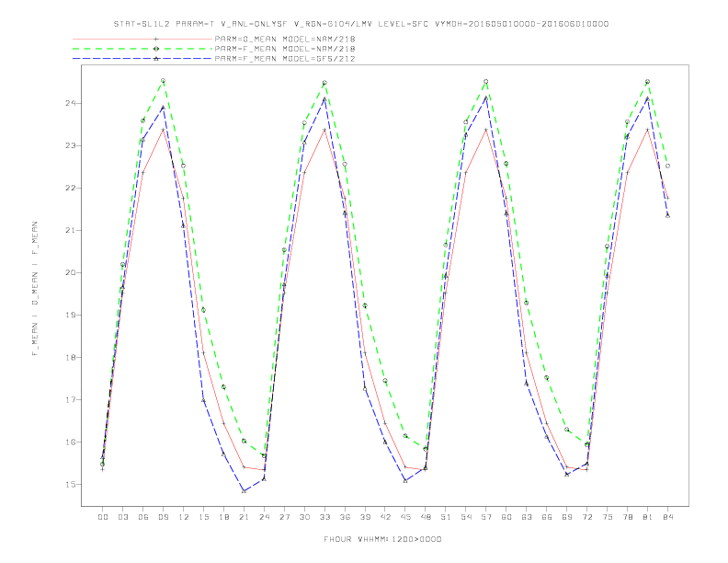The height and width of the screenshot is (563, 728).
Task: Click y-axis tick label 22
Action: point(70,188)
